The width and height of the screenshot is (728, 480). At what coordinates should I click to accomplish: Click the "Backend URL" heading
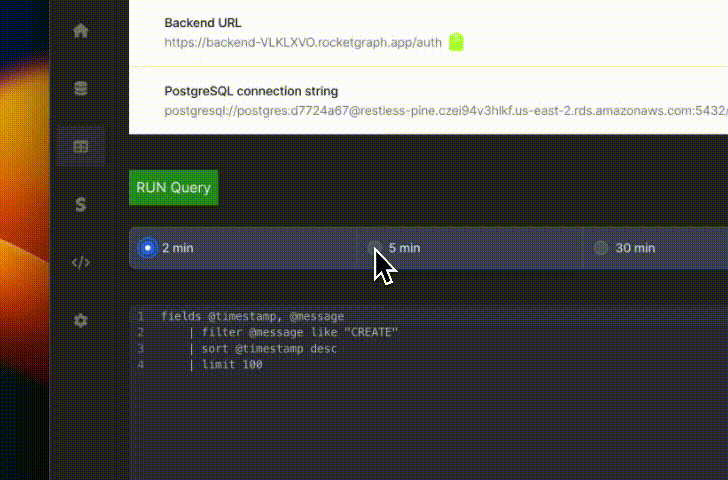(203, 23)
